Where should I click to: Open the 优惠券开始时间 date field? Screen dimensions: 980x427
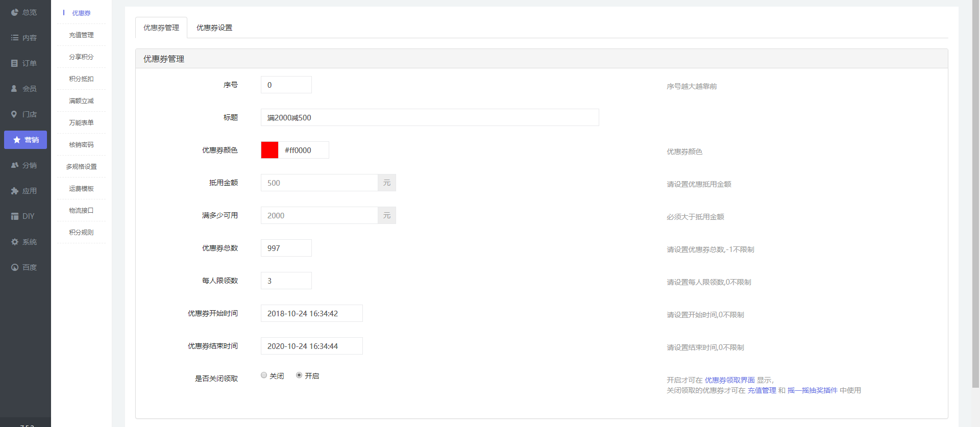point(312,313)
